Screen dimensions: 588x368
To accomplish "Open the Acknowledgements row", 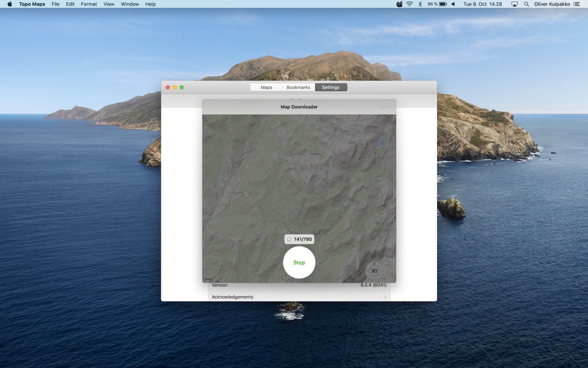I will 299,297.
